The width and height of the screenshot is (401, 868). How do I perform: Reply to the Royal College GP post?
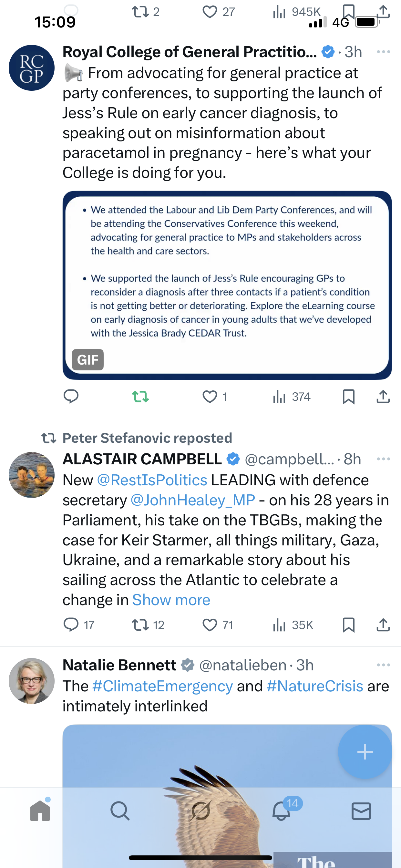point(71,397)
